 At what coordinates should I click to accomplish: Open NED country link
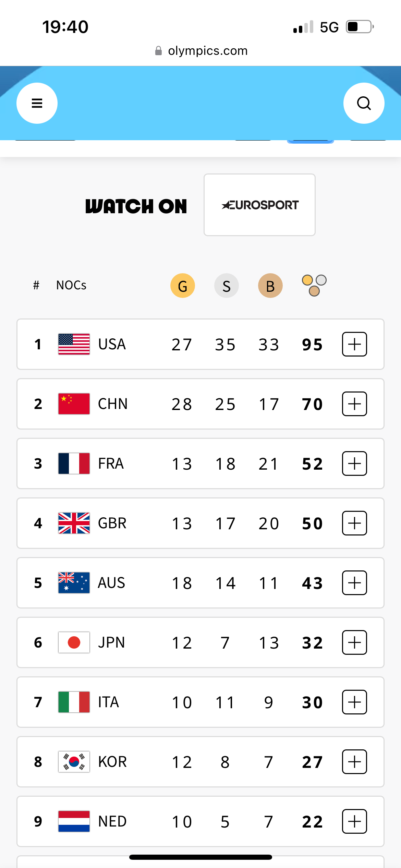click(x=112, y=821)
